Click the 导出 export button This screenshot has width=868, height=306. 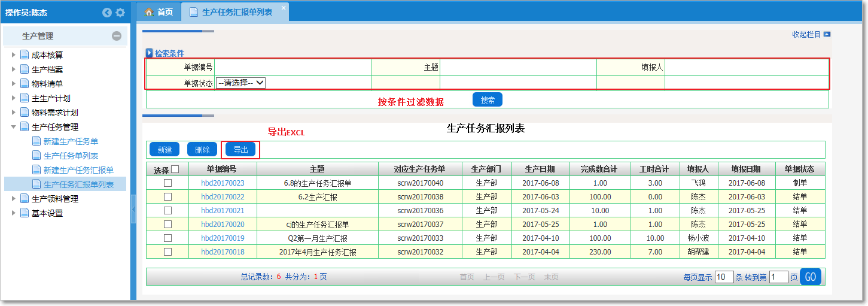[x=240, y=150]
